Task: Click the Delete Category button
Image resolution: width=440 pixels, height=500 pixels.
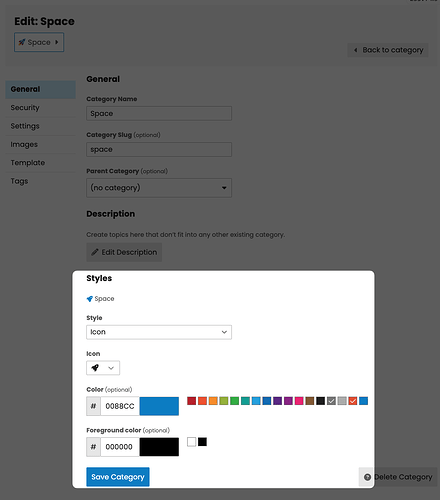Action: (398, 477)
